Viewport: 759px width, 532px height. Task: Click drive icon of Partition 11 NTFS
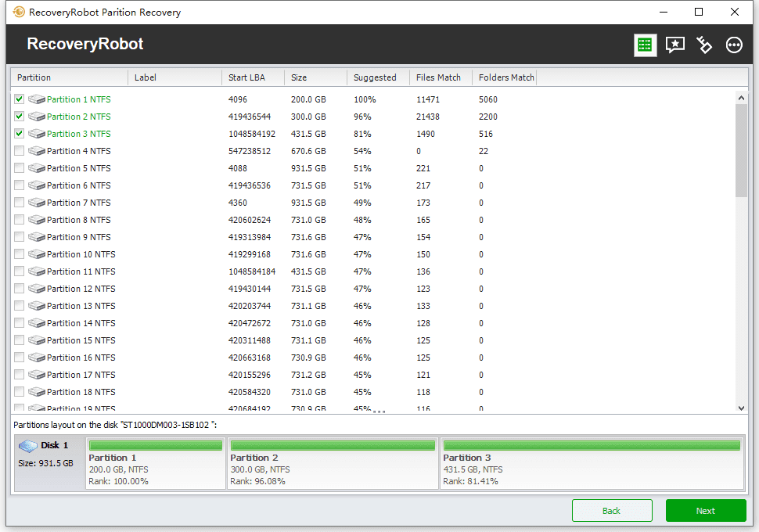click(37, 271)
